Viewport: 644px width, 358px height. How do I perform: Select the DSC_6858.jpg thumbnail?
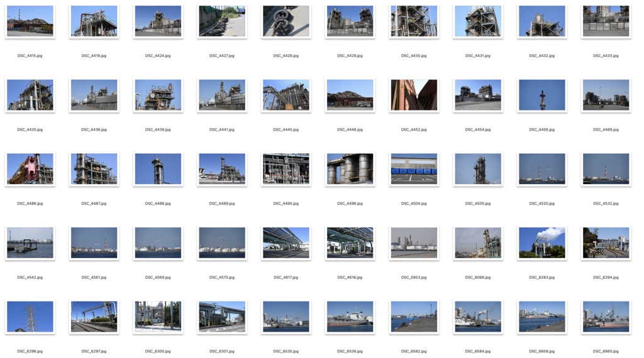pyautogui.click(x=542, y=317)
